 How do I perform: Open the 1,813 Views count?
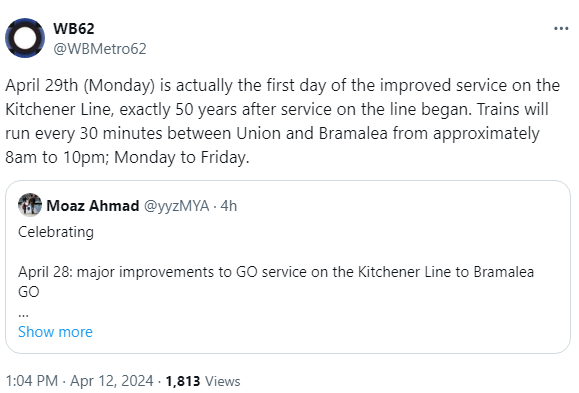point(203,381)
